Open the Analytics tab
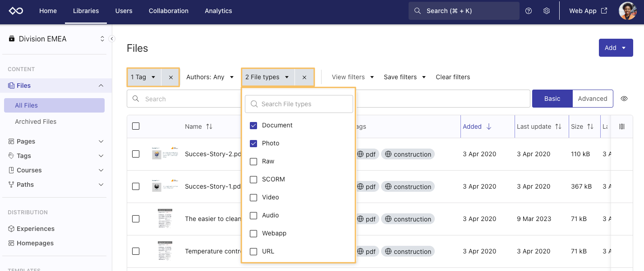 [218, 11]
